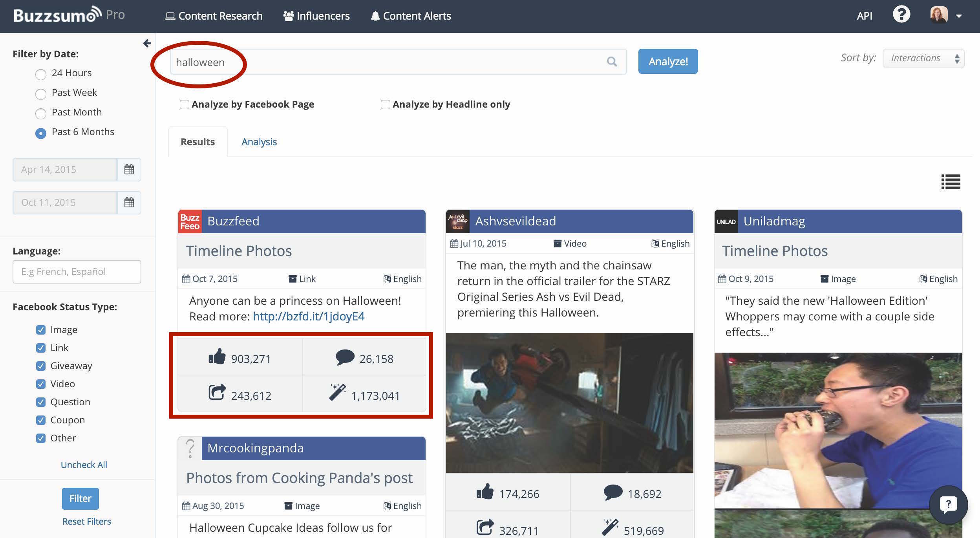980x538 pixels.
Task: Click the Mrcookingpanda question mark avatar
Action: tap(190, 448)
